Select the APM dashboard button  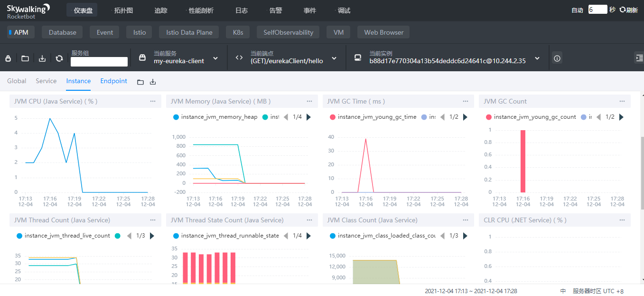pos(21,32)
